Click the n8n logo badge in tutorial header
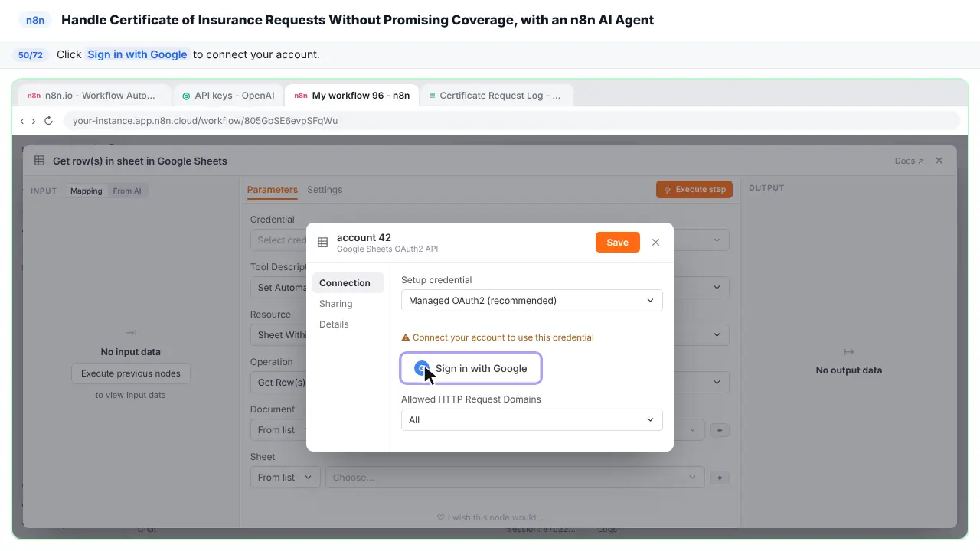The image size is (980, 551). [35, 21]
